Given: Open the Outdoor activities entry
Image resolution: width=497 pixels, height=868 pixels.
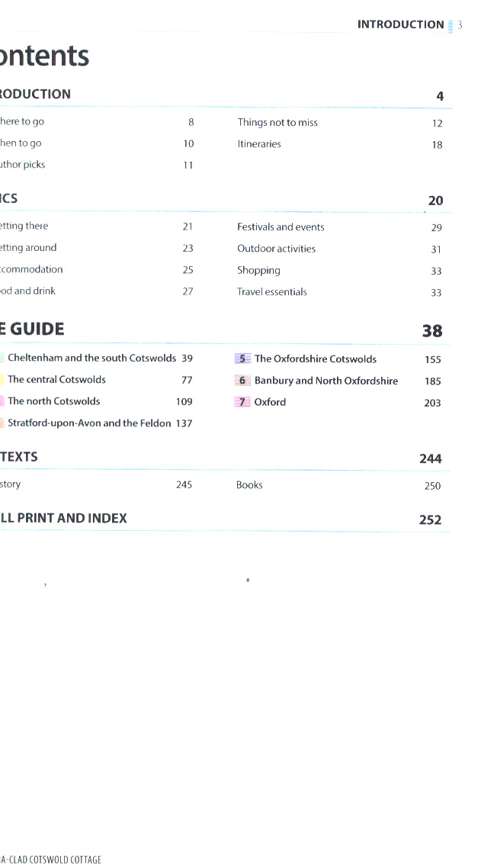Looking at the screenshot, I should (276, 249).
